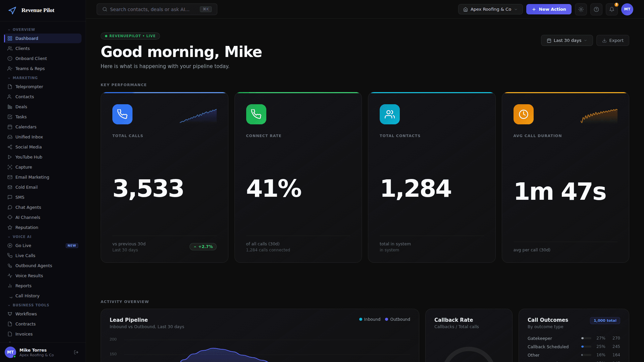Screen dimensions: 644x362
Task: Toggle the light/dark theme sun icon
Action: (581, 9)
